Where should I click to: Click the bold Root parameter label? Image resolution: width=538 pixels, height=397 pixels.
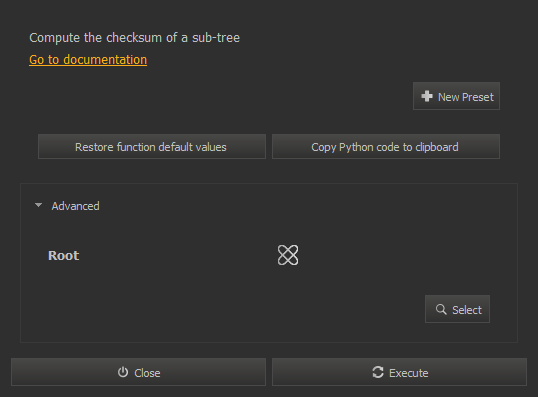coord(64,256)
